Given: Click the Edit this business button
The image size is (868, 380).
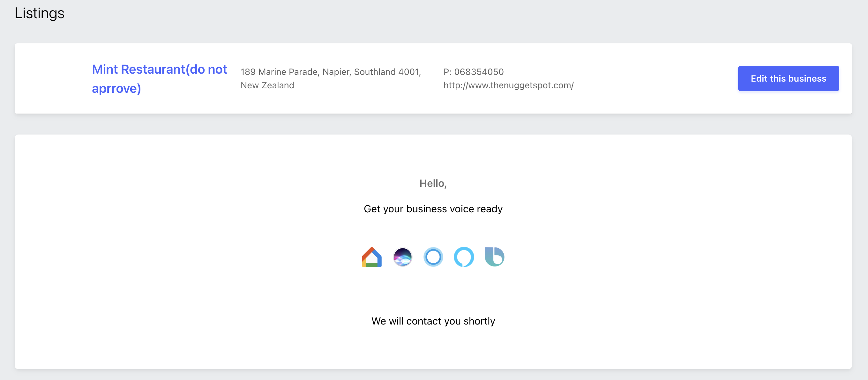Looking at the screenshot, I should click(788, 78).
